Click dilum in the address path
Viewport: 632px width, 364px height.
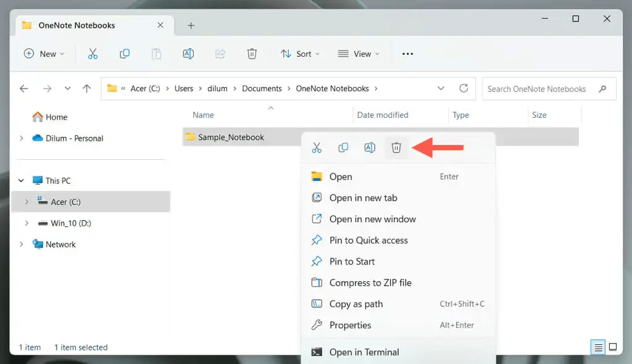click(x=217, y=88)
